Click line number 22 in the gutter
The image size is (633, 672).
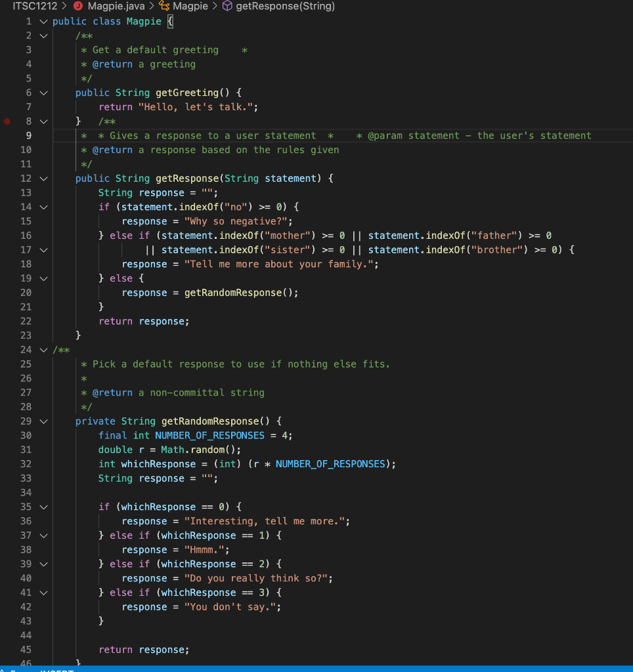coord(26,321)
